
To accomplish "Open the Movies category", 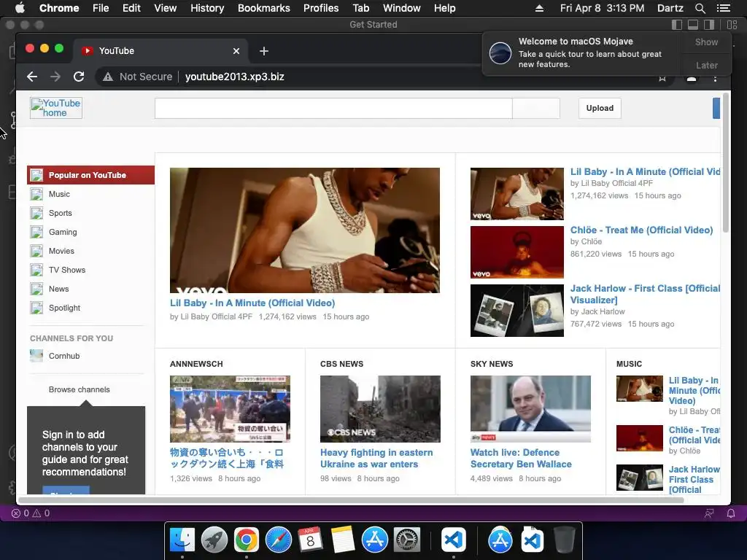I will click(61, 251).
